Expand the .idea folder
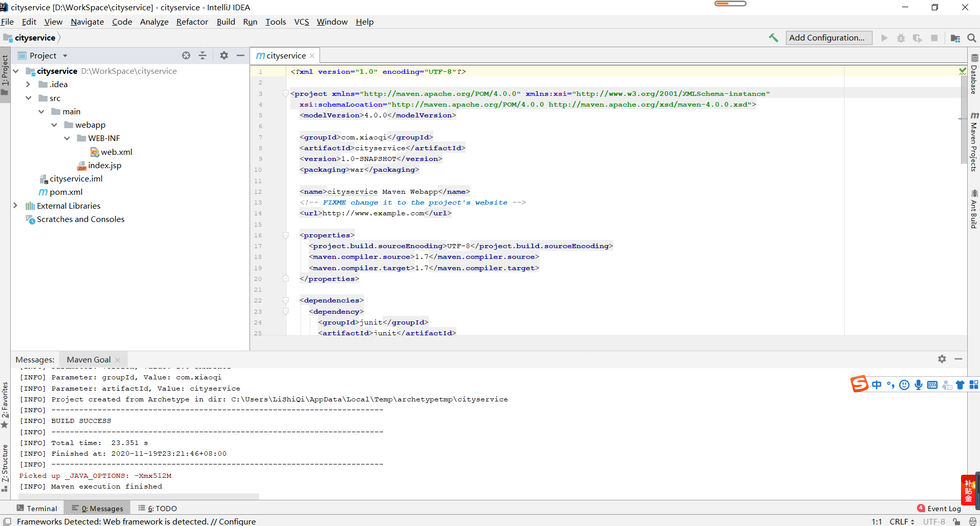 pos(28,85)
